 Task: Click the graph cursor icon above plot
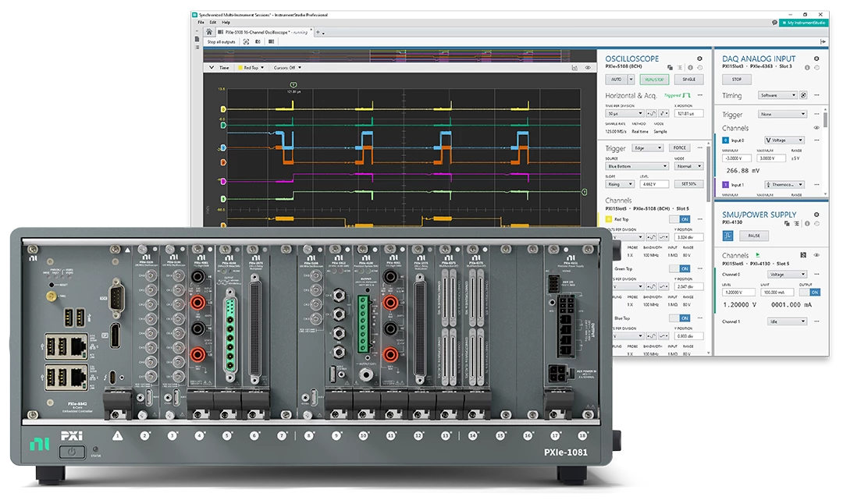coord(574,68)
